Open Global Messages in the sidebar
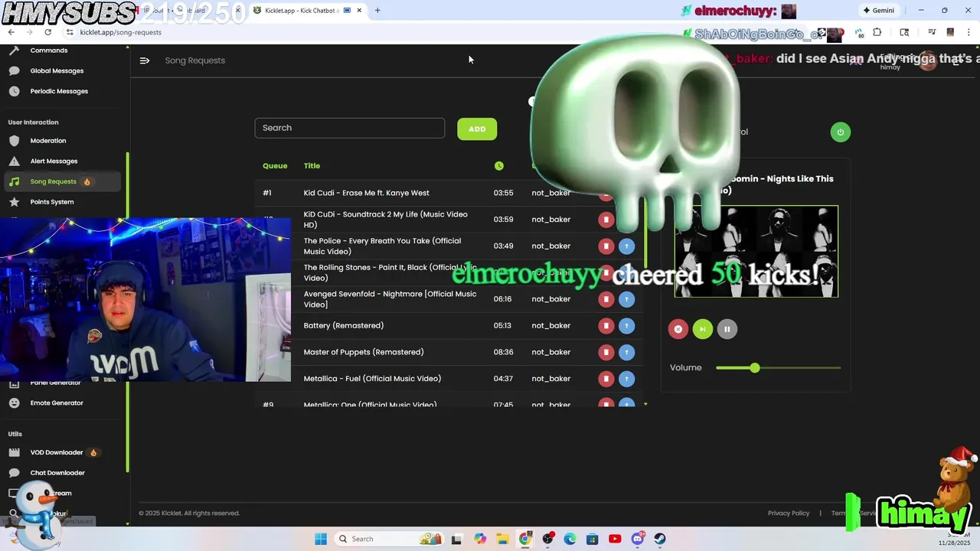The width and height of the screenshot is (980, 551). (57, 70)
